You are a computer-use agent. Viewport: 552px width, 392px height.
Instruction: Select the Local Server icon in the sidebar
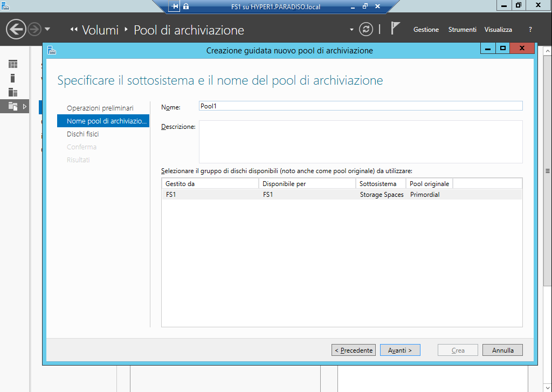coord(12,77)
